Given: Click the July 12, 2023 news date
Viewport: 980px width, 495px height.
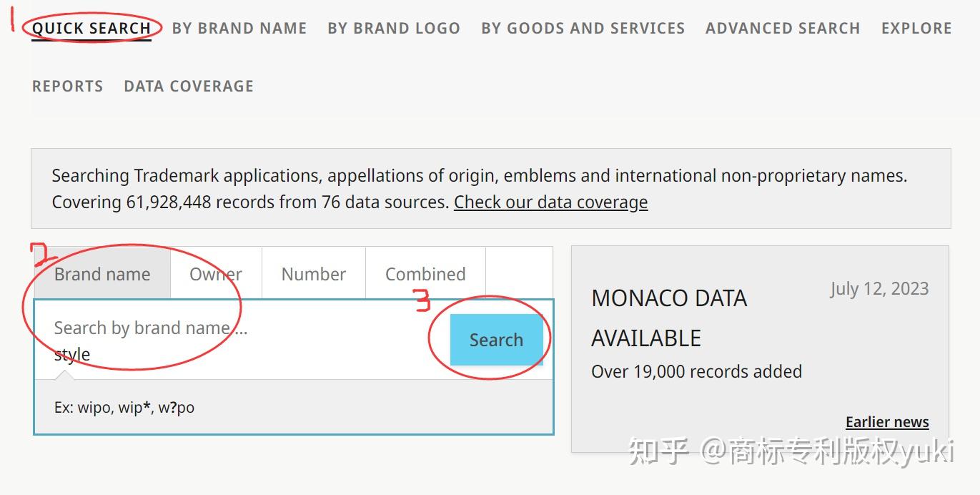Looking at the screenshot, I should coord(879,289).
